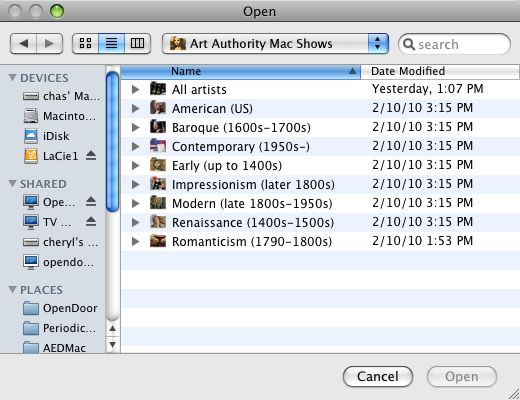The image size is (520, 400).
Task: Click the Early (up to 1400s) folder icon
Action: [x=158, y=165]
